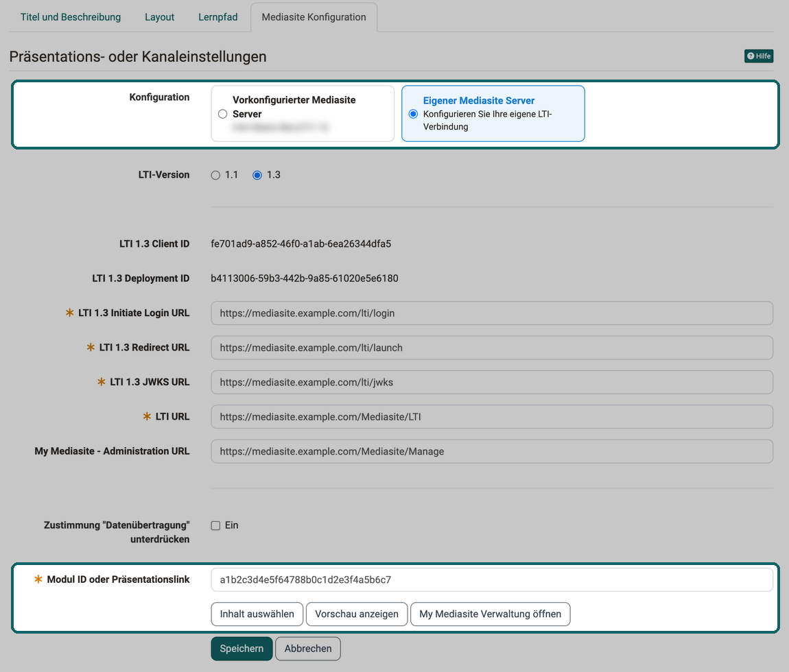Viewport: 789px width, 672px height.
Task: Open the Lernpfad tab
Action: coord(218,17)
